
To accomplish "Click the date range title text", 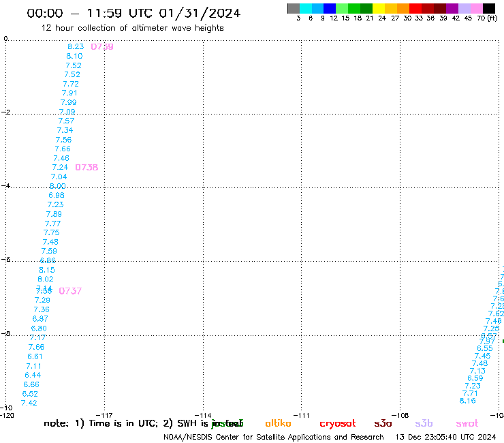I will tap(133, 14).
